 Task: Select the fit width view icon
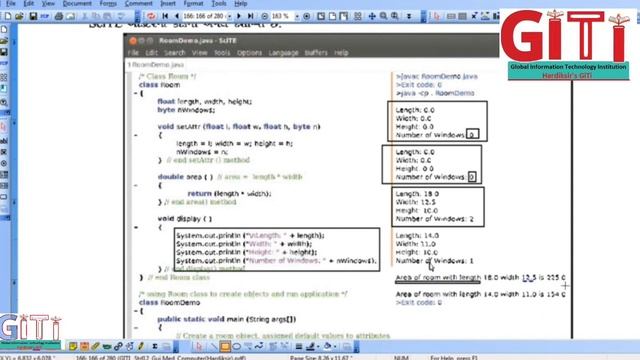click(x=344, y=16)
